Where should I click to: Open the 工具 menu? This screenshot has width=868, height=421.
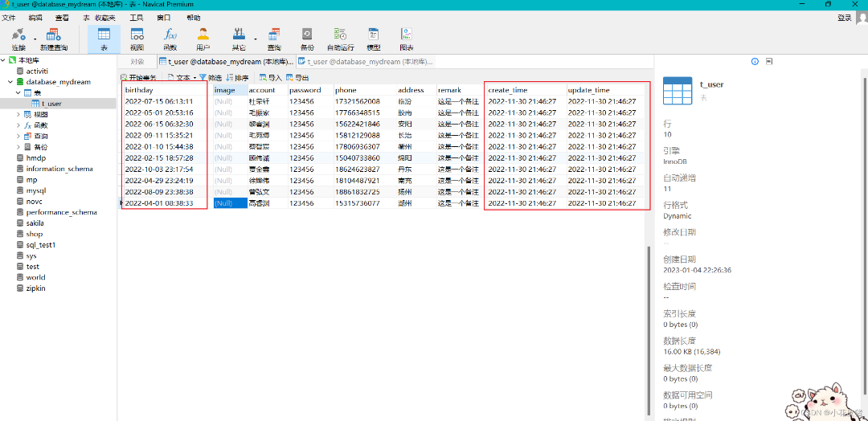point(136,18)
